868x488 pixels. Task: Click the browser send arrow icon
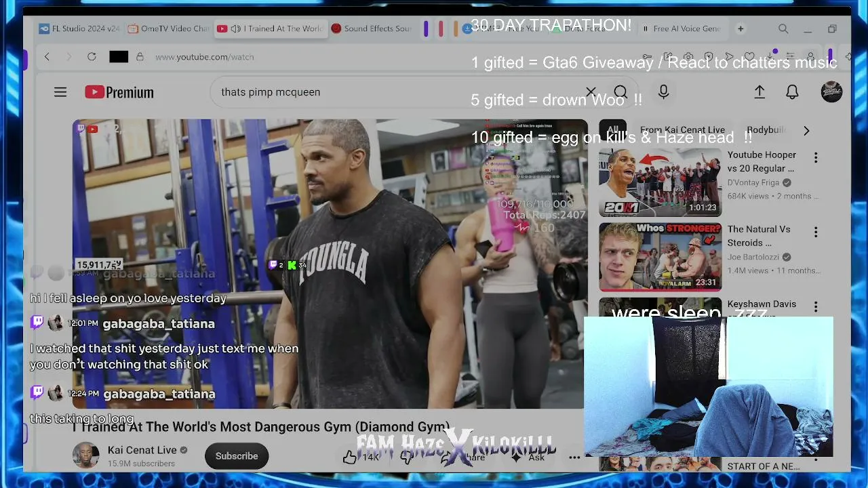pyautogui.click(x=729, y=57)
